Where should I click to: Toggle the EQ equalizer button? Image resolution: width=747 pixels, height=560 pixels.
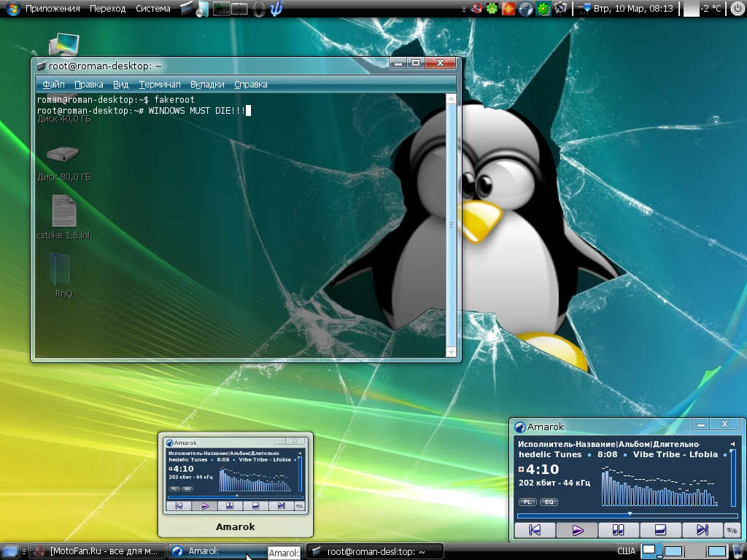[x=549, y=502]
